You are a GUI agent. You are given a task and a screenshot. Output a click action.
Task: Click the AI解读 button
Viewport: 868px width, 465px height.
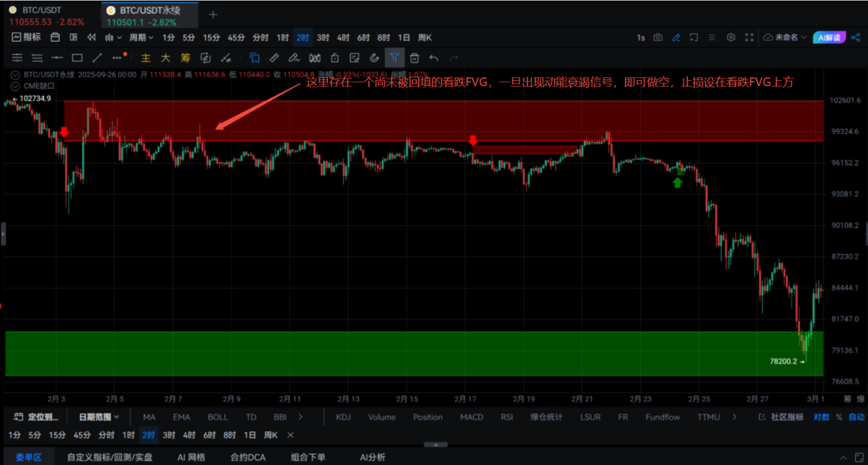(x=829, y=38)
